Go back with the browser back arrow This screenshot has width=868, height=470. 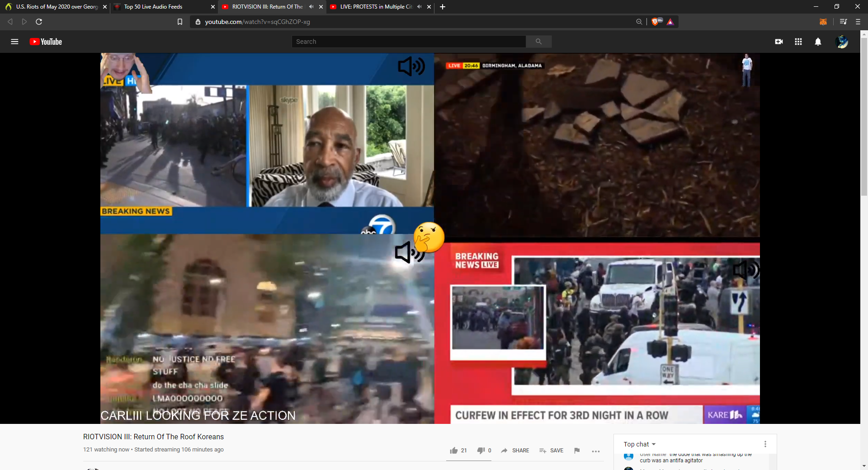(10, 22)
